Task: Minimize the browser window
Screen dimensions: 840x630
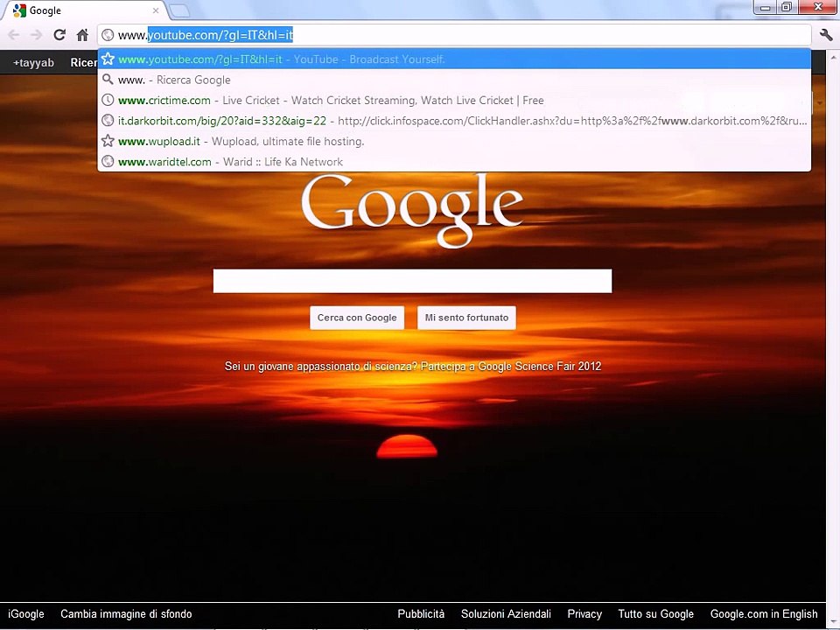Action: (x=765, y=7)
